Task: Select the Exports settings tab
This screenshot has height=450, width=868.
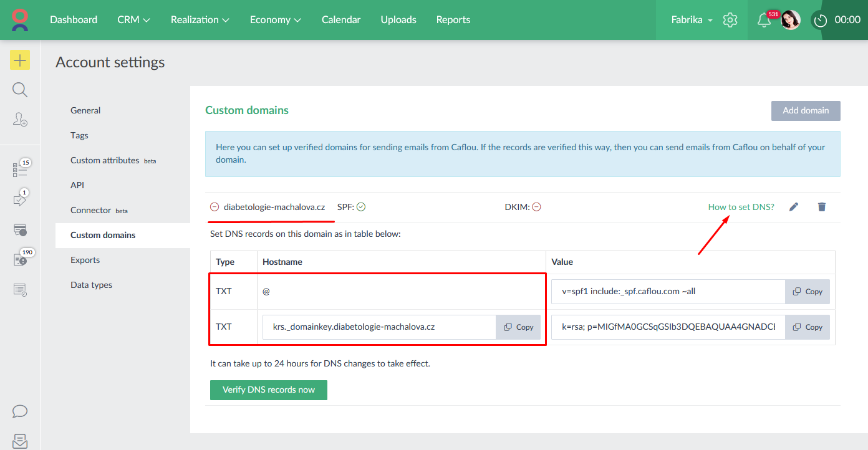Action: 85,260
